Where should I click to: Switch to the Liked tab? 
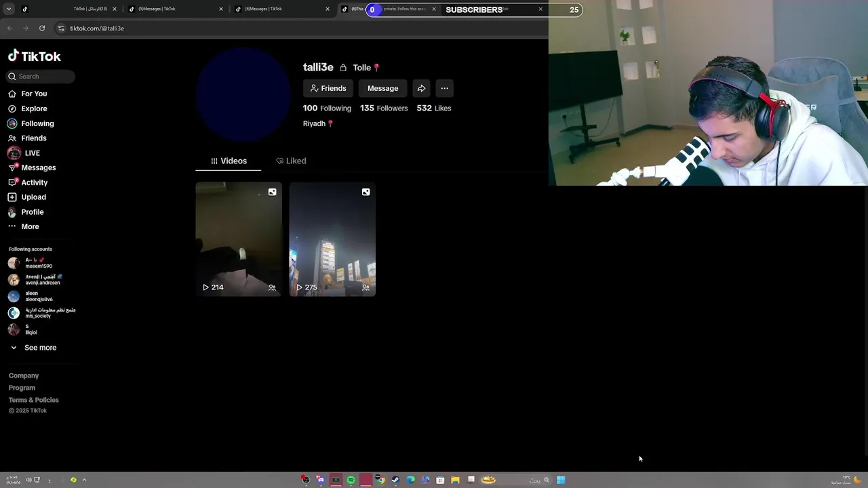(291, 161)
